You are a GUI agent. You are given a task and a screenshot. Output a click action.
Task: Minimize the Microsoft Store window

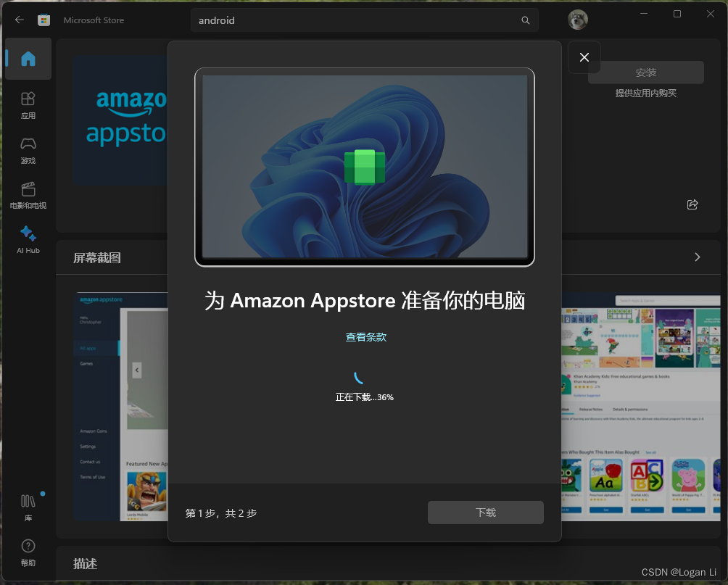(644, 14)
